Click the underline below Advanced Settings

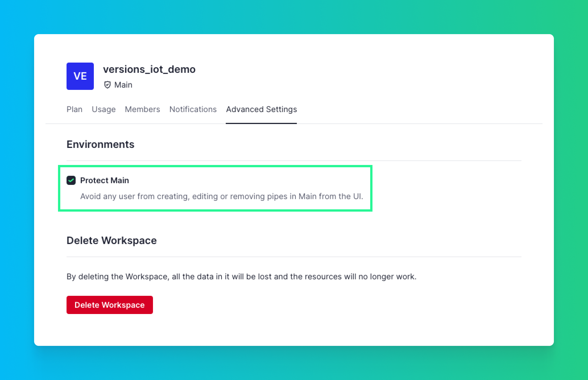point(261,123)
